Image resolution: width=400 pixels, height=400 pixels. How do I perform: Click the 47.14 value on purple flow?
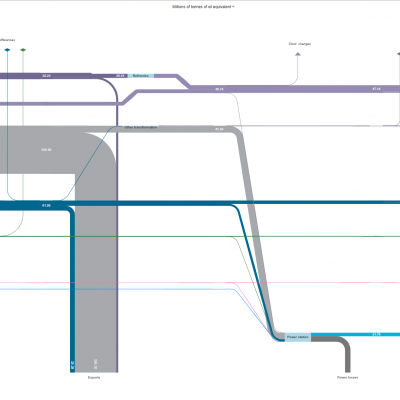(x=376, y=89)
